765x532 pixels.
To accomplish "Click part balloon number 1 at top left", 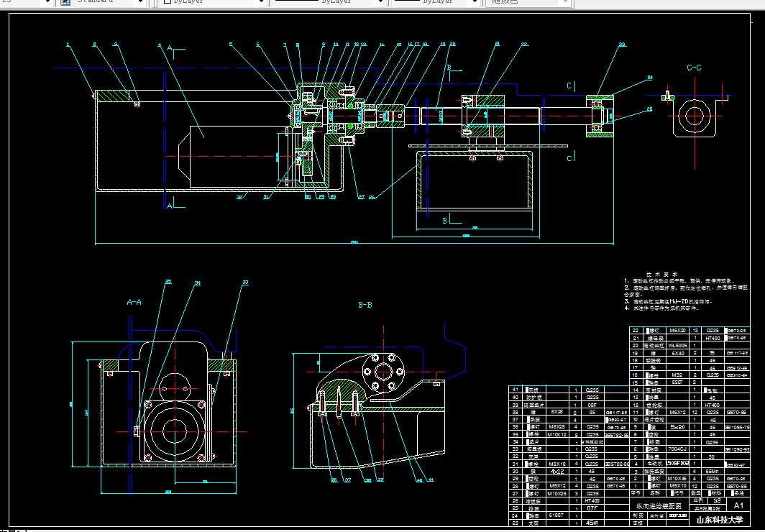I will pyautogui.click(x=68, y=45).
